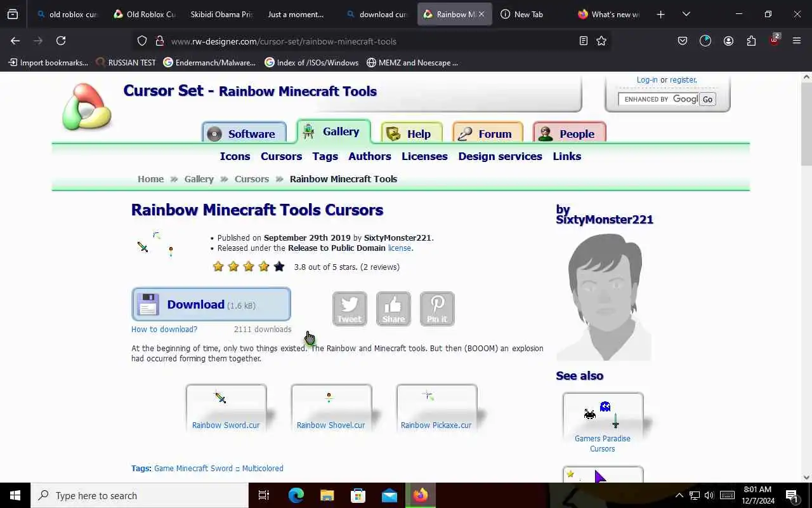Select the Cursors submenu item
Screen dimensions: 812x508
[x=281, y=156]
